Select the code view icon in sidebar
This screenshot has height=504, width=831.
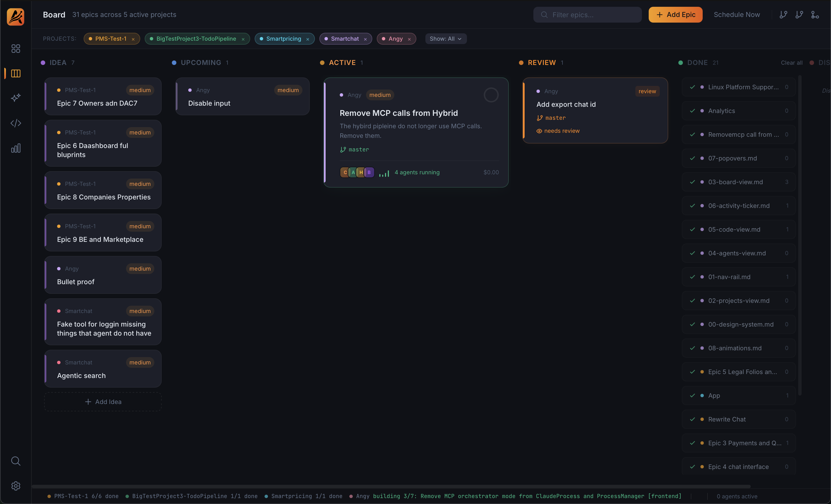(x=16, y=123)
